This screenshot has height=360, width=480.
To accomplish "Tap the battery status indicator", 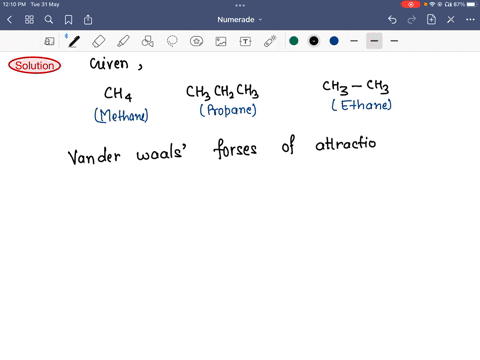I will (471, 4).
